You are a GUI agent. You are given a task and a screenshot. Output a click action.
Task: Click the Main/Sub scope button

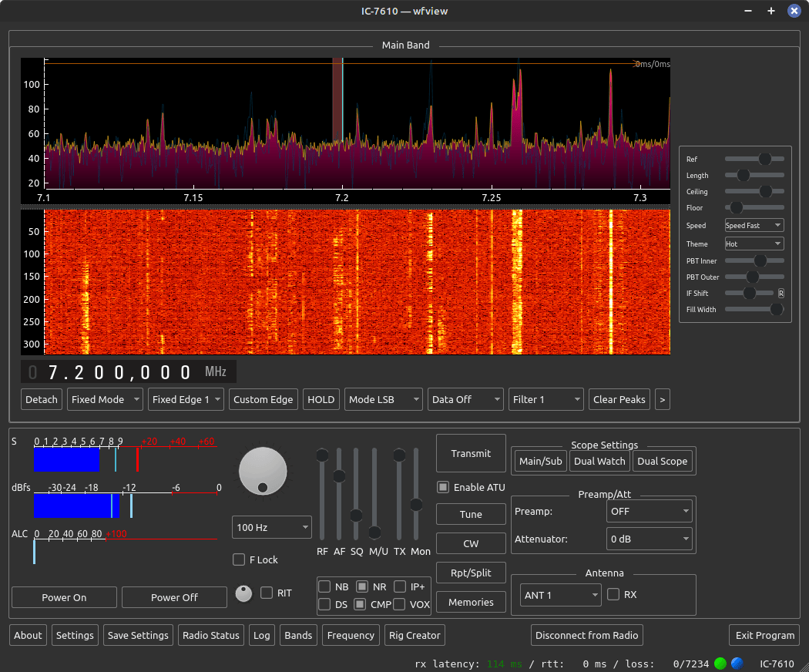[541, 461]
